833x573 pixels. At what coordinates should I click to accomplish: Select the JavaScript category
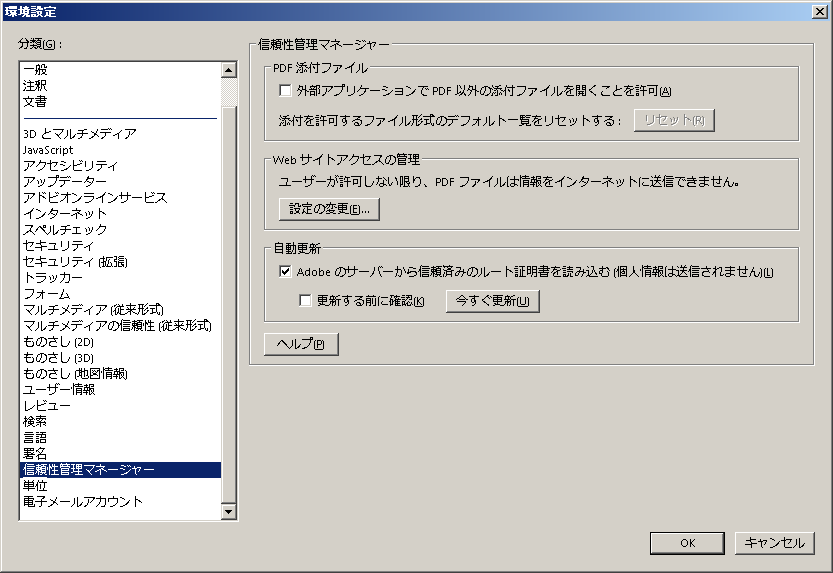point(121,150)
